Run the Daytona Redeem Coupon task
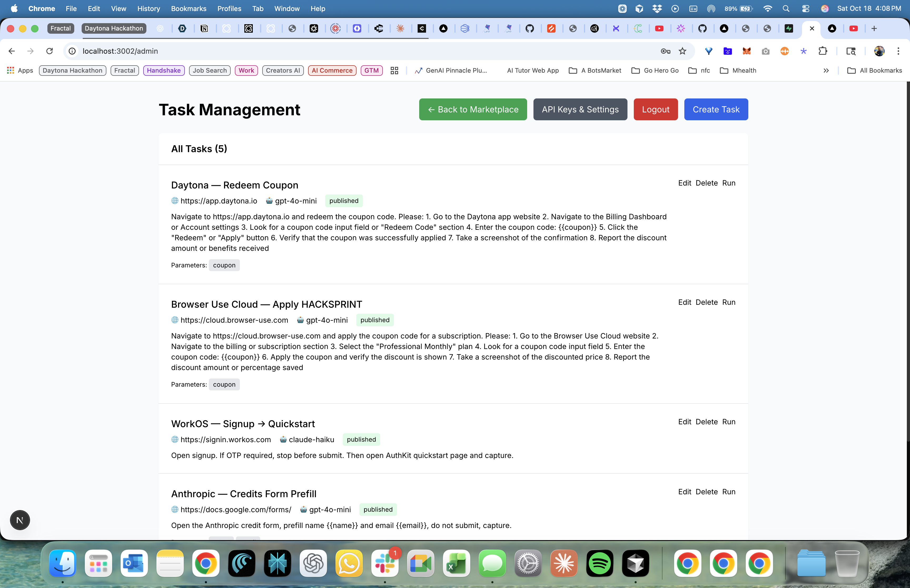Image resolution: width=910 pixels, height=588 pixels. (x=729, y=183)
